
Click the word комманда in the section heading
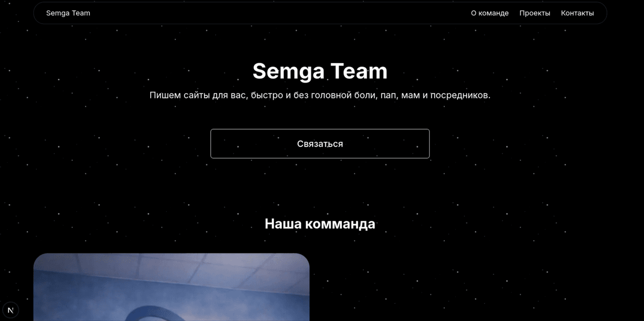340,223
